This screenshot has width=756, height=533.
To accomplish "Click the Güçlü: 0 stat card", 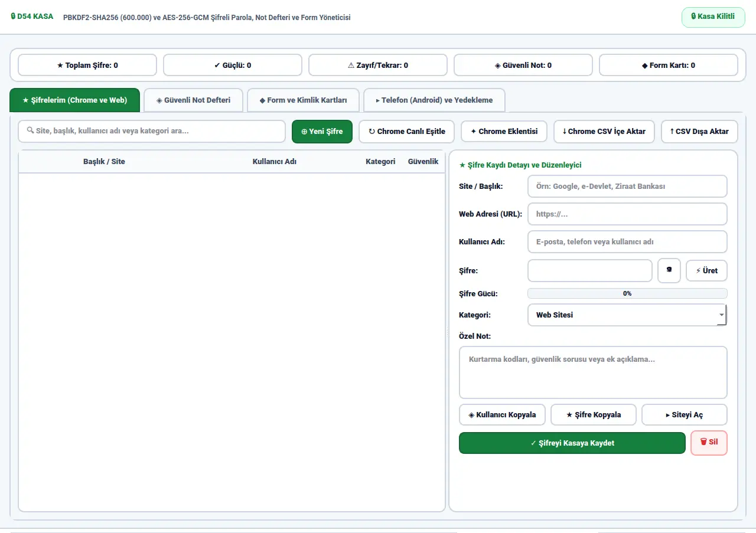I will click(x=233, y=66).
